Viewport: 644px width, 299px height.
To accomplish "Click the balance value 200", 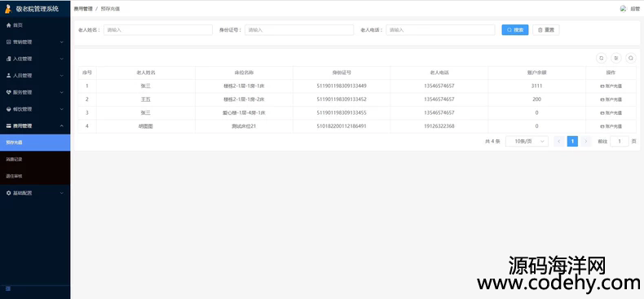I will click(x=537, y=99).
